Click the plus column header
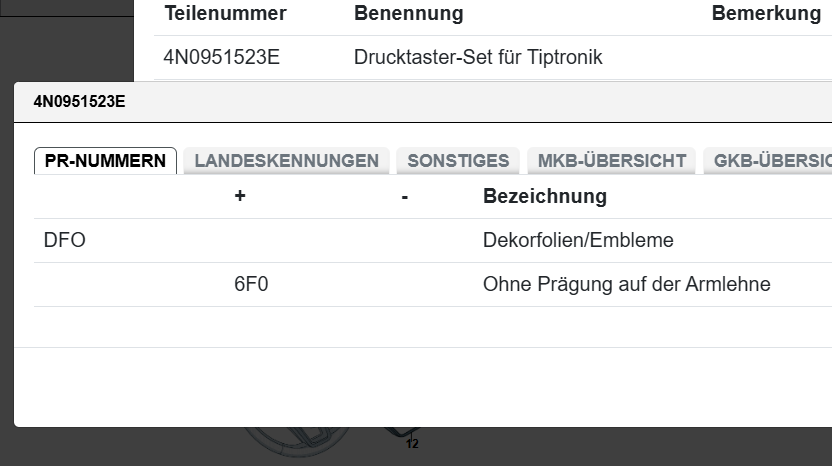 tap(240, 196)
